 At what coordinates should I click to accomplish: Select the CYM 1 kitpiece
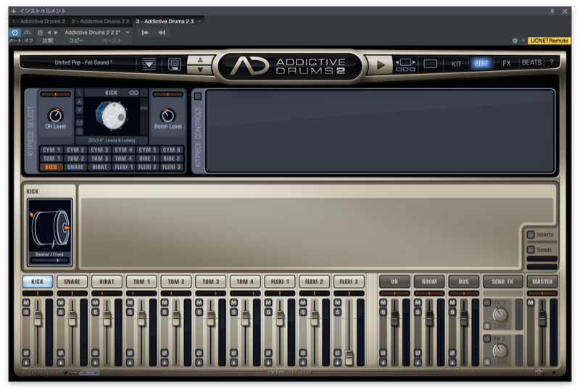pos(51,150)
